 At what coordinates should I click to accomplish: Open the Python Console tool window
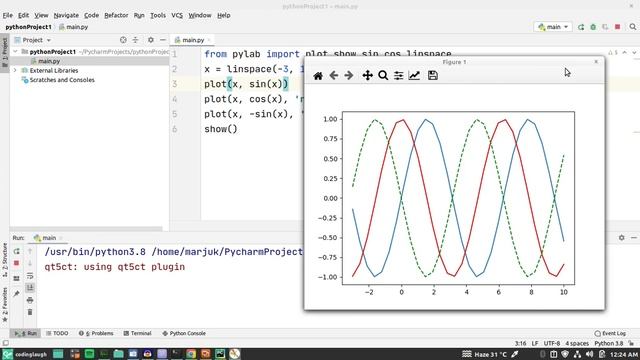coord(184,333)
